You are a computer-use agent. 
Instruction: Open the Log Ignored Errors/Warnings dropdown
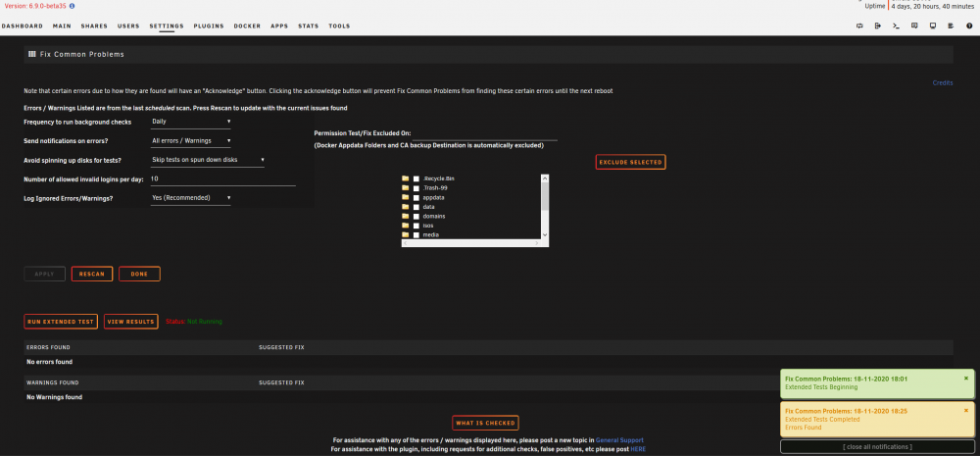pyautogui.click(x=191, y=198)
